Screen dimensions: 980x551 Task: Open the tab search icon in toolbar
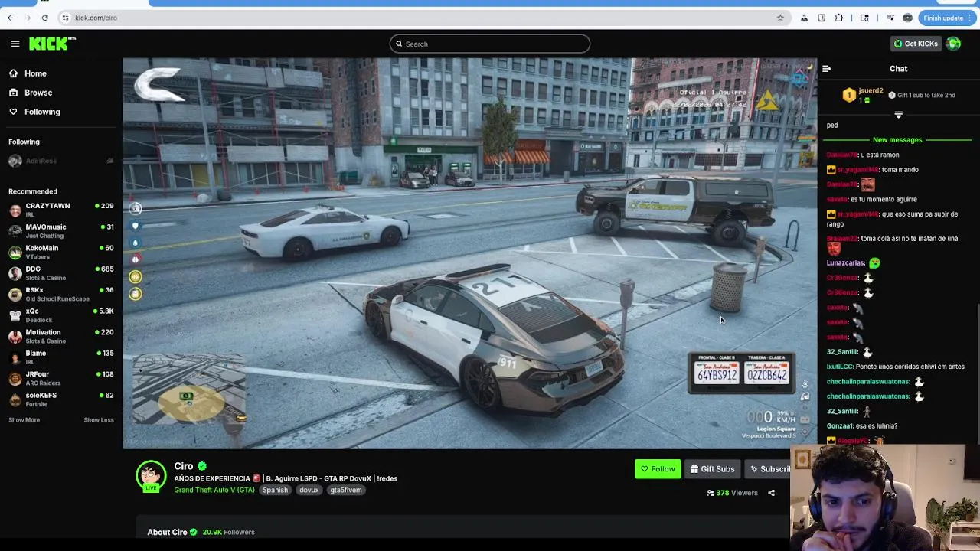tap(864, 18)
